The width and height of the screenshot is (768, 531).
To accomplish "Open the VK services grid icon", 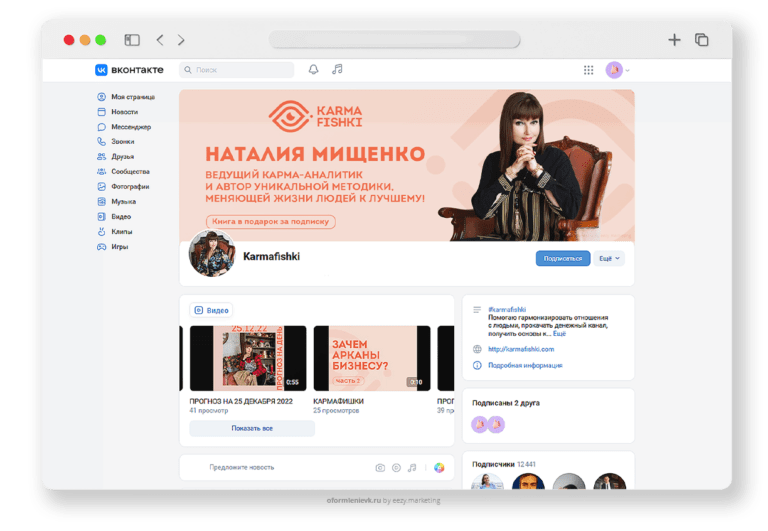I will (x=588, y=70).
